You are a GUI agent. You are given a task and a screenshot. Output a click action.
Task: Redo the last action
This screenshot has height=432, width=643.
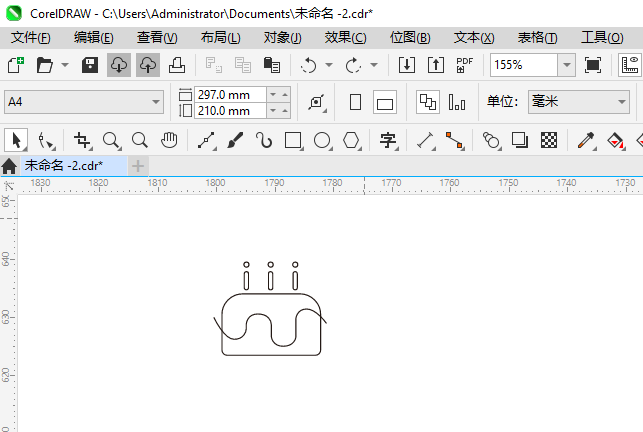coord(353,65)
